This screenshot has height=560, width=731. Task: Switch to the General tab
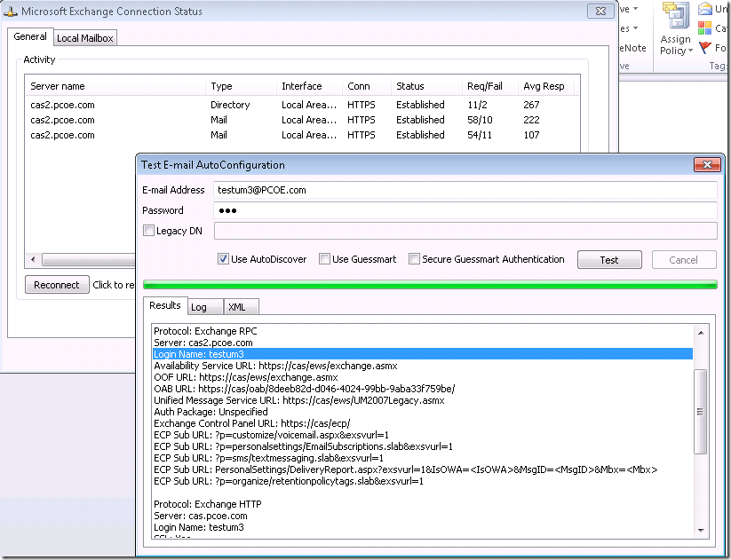pos(30,36)
